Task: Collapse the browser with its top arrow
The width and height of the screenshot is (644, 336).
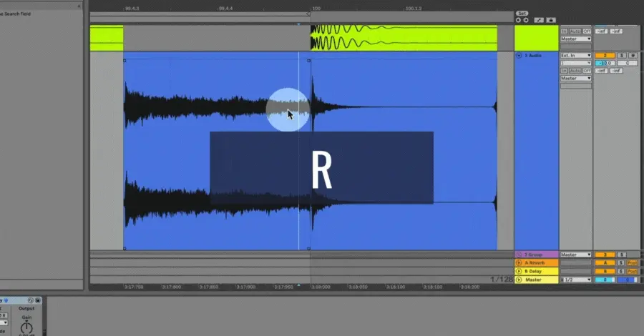Action: (x=79, y=6)
